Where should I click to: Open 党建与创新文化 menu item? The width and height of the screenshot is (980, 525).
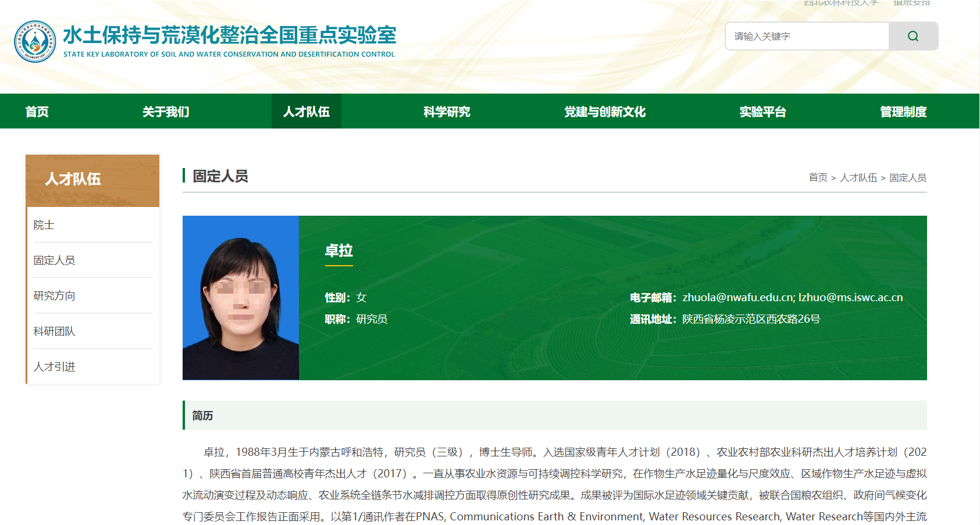[x=605, y=112]
